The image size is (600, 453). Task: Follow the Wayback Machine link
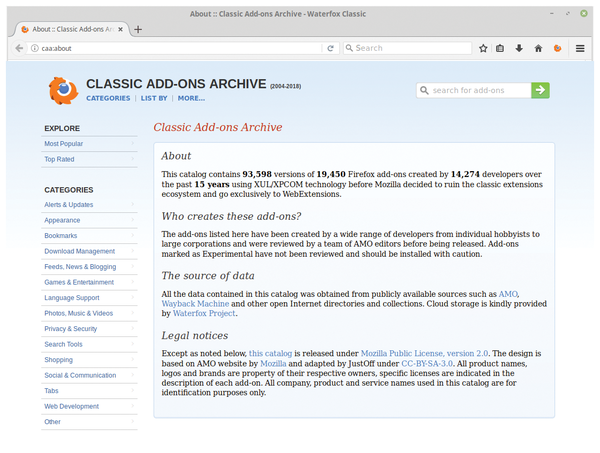(x=195, y=304)
